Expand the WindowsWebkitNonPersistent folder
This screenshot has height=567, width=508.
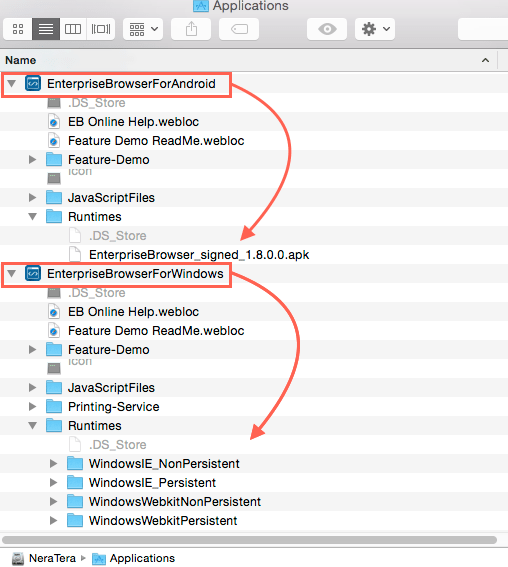pyautogui.click(x=54, y=502)
